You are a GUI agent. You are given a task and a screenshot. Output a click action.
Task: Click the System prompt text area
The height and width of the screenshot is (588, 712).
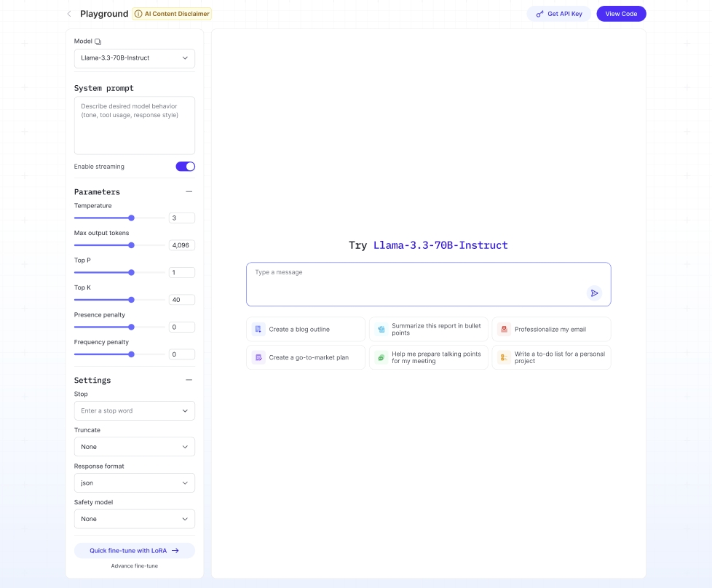pyautogui.click(x=135, y=125)
